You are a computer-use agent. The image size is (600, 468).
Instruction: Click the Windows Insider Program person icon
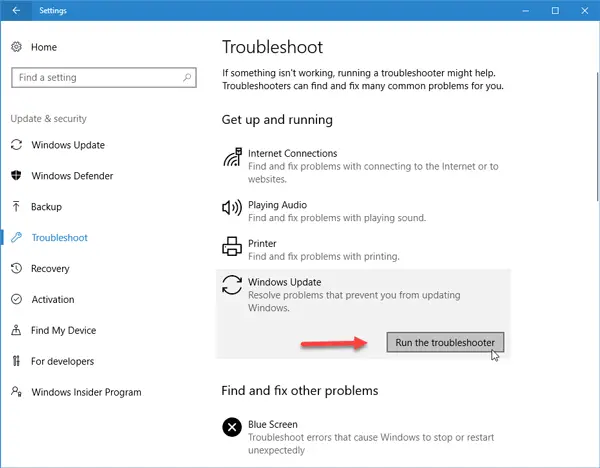pyautogui.click(x=16, y=391)
